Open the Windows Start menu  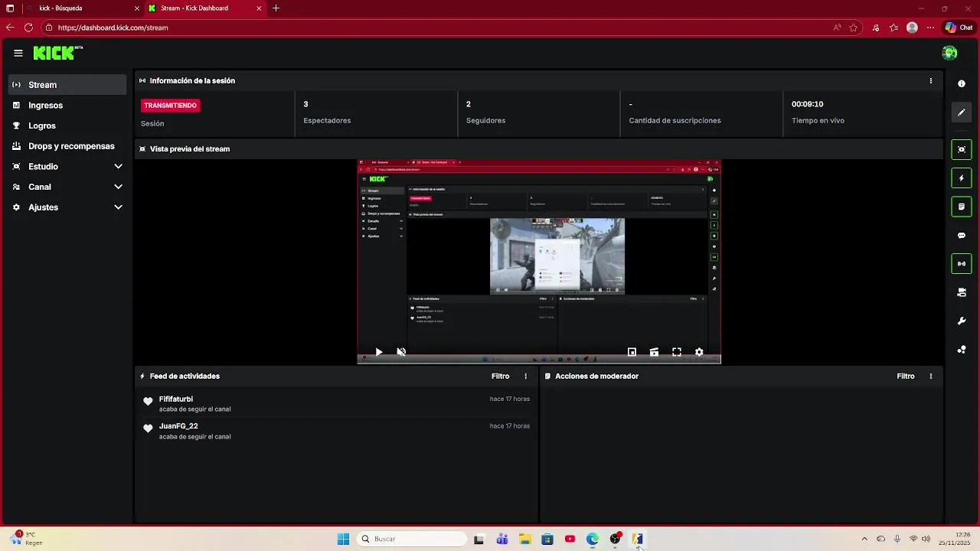343,539
